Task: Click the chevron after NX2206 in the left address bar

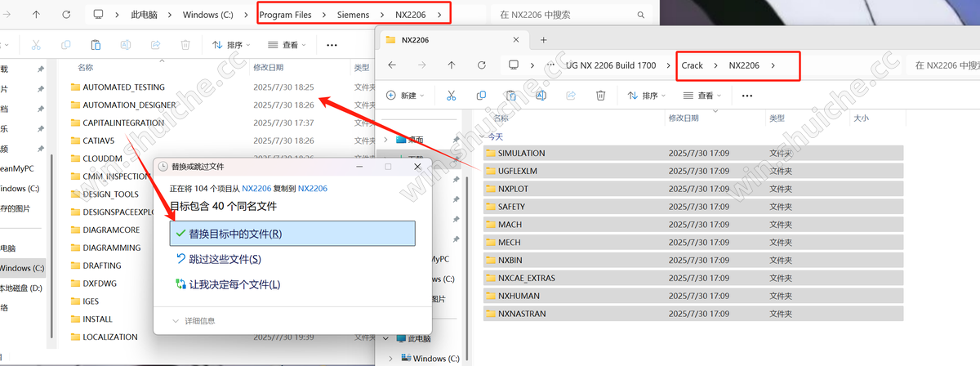Action: pos(440,15)
